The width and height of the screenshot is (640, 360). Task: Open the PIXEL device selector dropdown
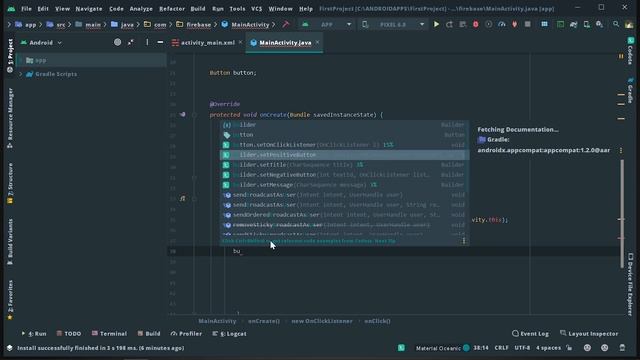coord(393,24)
